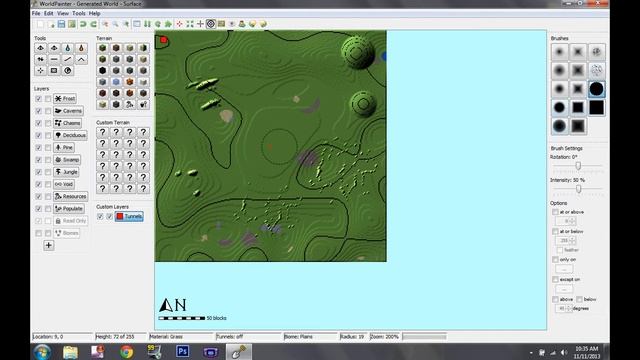Enable the 'only on' option checkbox
Viewport: 640px width, 360px height.
point(555,260)
